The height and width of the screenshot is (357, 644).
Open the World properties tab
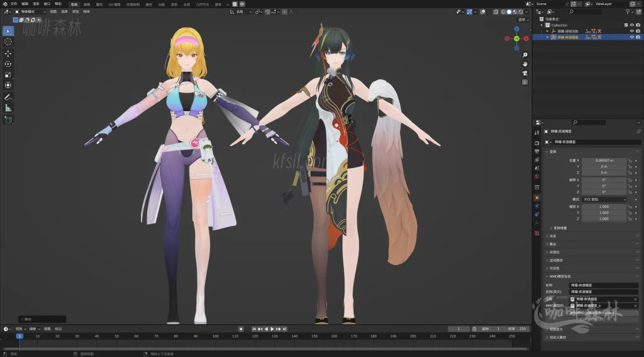[x=537, y=176]
